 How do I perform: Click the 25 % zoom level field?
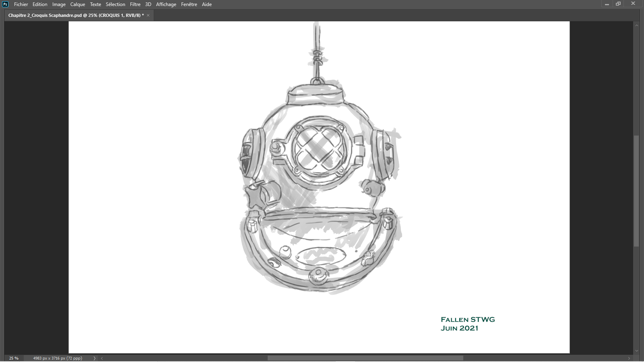click(14, 358)
